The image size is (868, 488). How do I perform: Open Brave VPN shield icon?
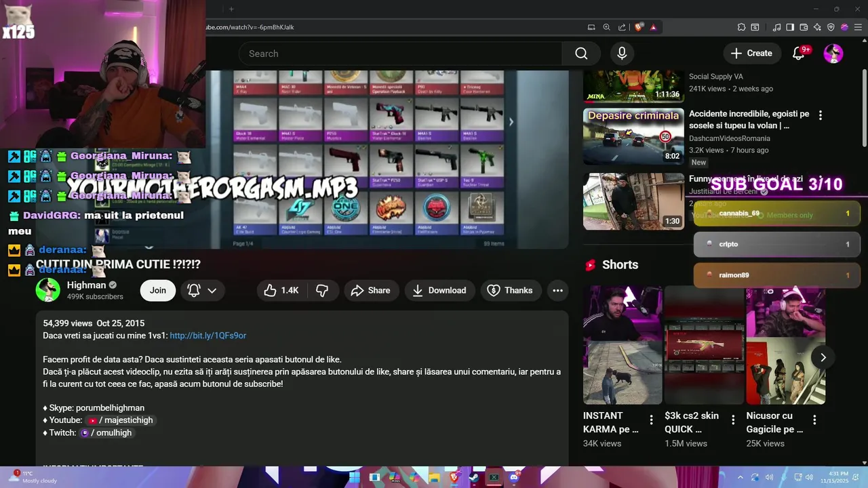click(x=831, y=27)
